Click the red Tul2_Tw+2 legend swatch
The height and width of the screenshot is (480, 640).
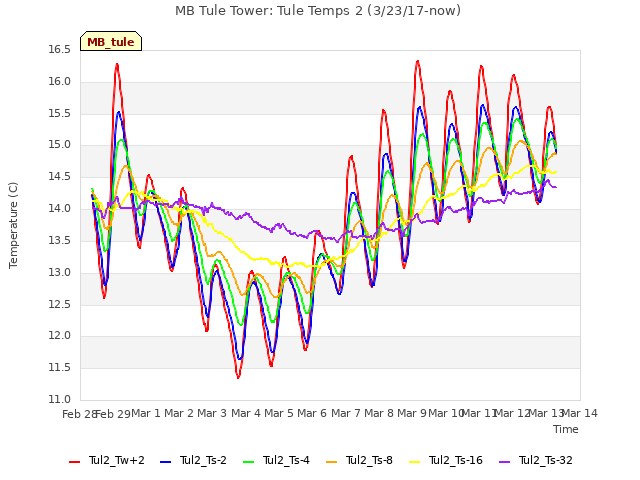click(x=75, y=462)
